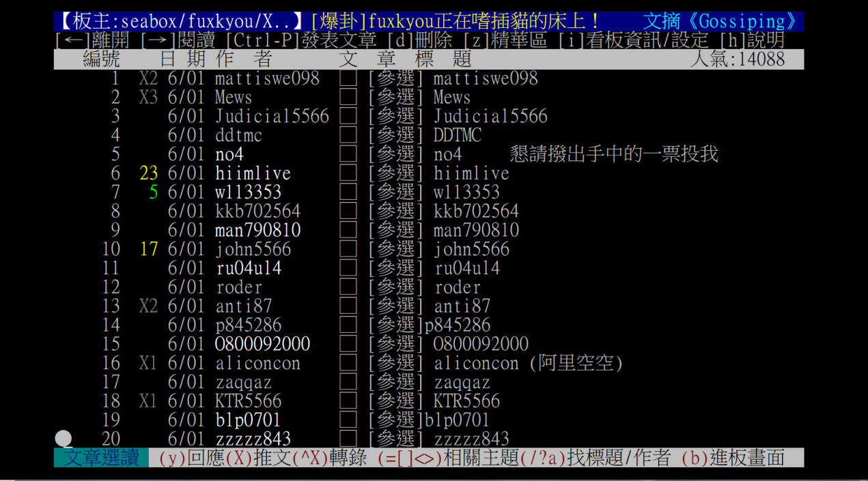Click the 文章選讀 status label
The width and height of the screenshot is (868, 481).
coord(101,458)
